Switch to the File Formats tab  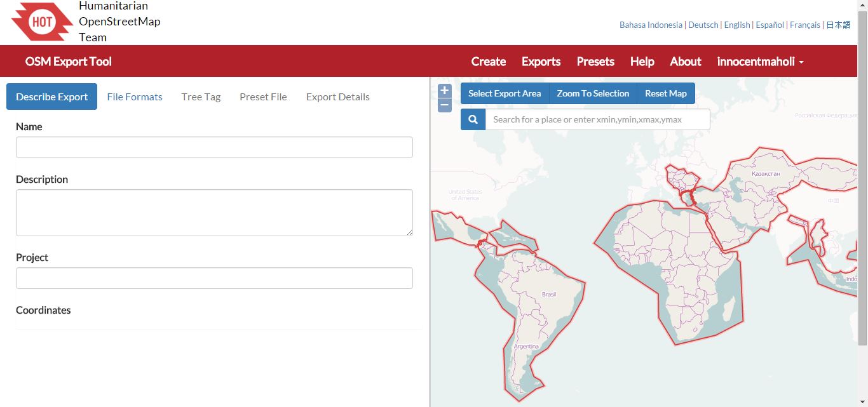(x=135, y=97)
